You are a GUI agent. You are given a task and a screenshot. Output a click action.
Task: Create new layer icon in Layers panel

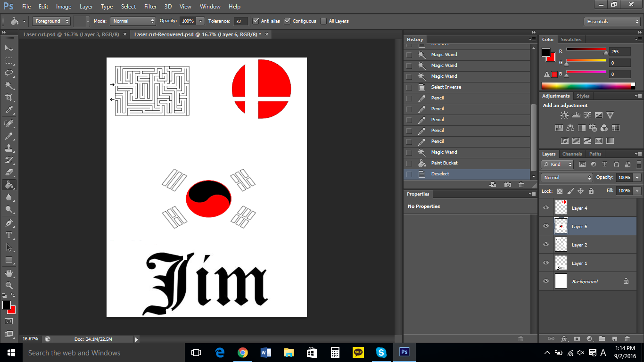click(614, 338)
